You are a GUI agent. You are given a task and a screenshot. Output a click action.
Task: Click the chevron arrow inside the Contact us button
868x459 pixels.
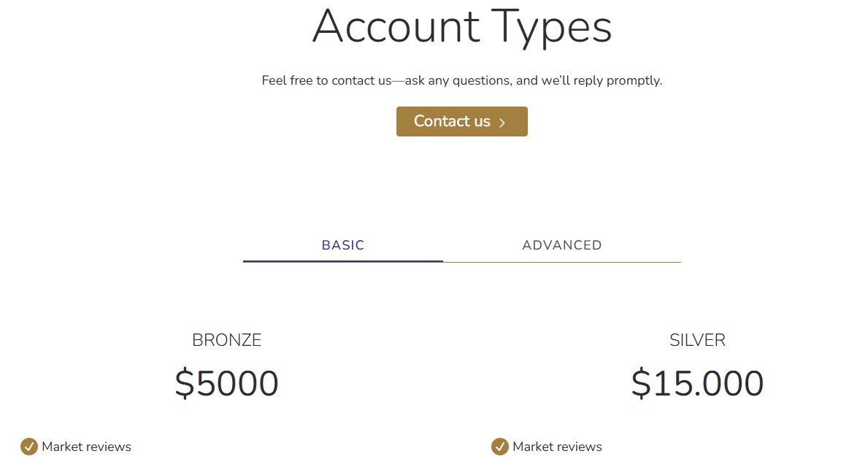tap(503, 122)
